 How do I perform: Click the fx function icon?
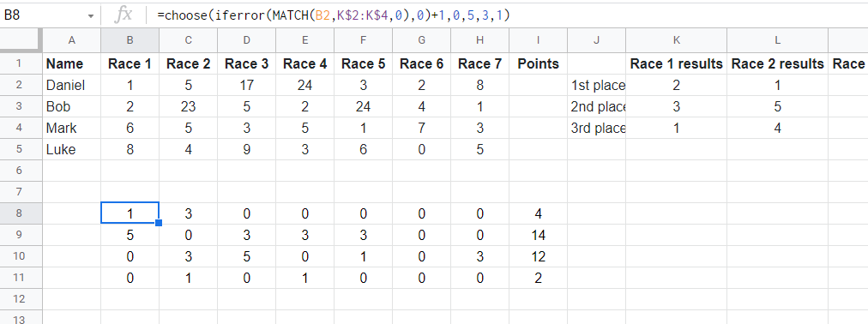click(x=123, y=15)
